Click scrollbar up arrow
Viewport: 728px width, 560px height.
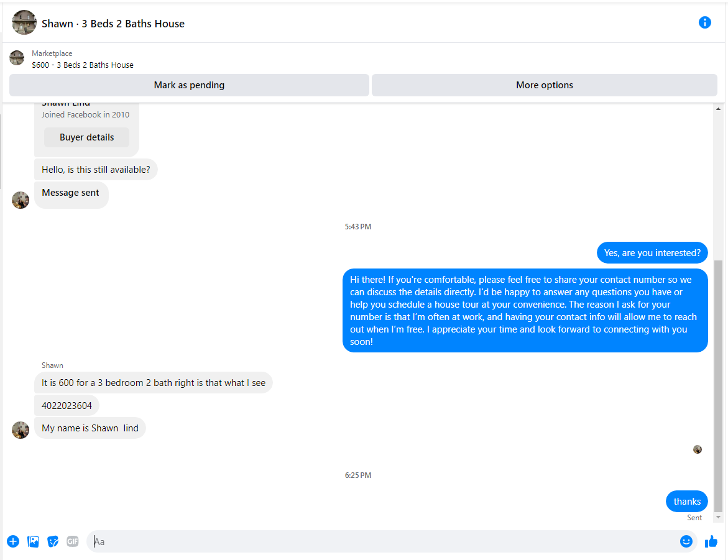[718, 109]
